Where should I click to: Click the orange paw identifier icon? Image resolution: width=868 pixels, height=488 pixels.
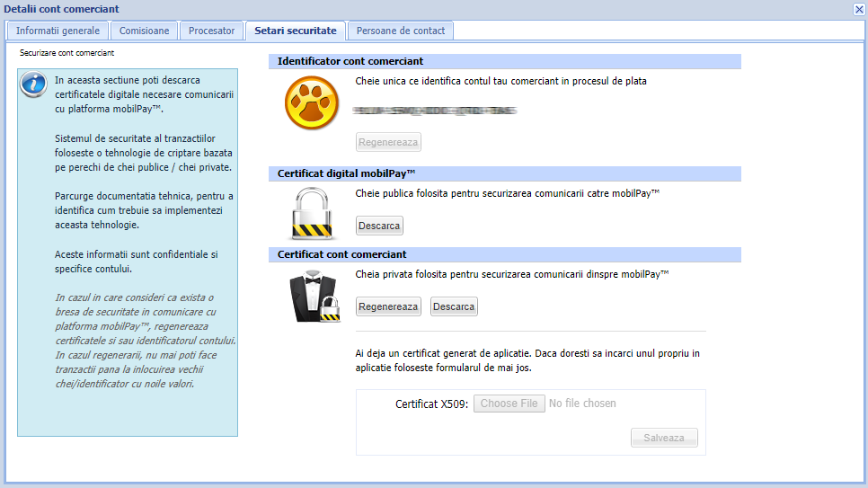pyautogui.click(x=311, y=103)
